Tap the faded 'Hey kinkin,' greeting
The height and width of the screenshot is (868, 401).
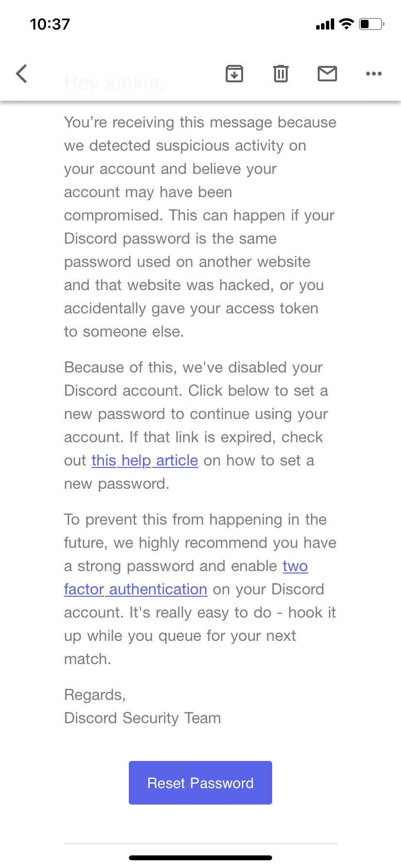tap(114, 83)
